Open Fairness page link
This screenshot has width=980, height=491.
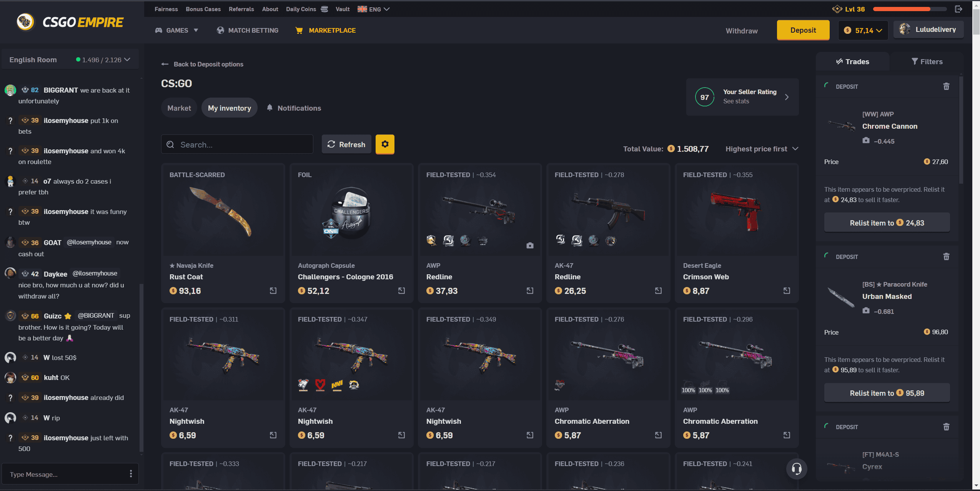click(x=166, y=9)
